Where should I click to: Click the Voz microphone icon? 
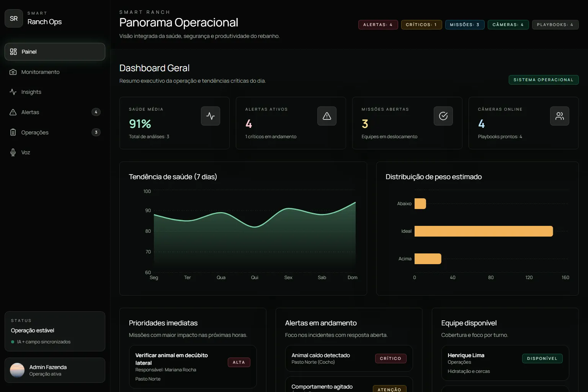click(13, 152)
